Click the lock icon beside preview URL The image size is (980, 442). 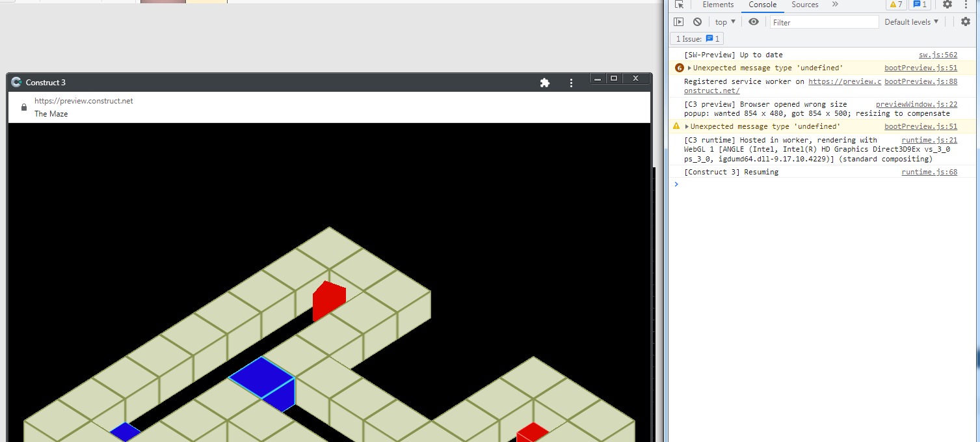[24, 107]
